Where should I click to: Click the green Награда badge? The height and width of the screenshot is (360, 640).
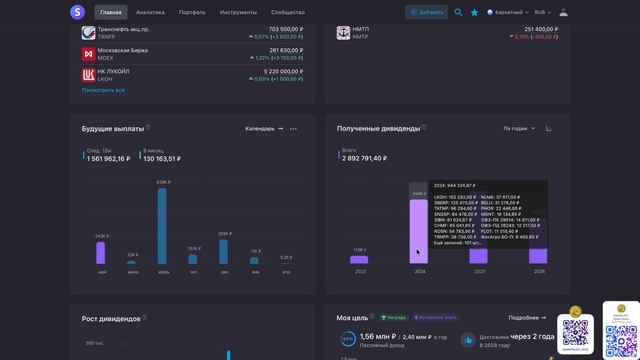pyautogui.click(x=393, y=318)
